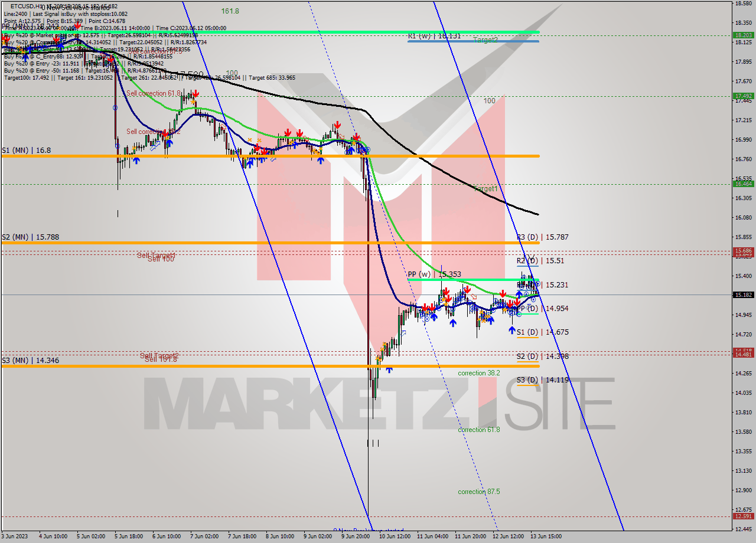Viewport: 756px width, 543px height.
Task: Click the 13.580 price axis value
Action: click(742, 432)
